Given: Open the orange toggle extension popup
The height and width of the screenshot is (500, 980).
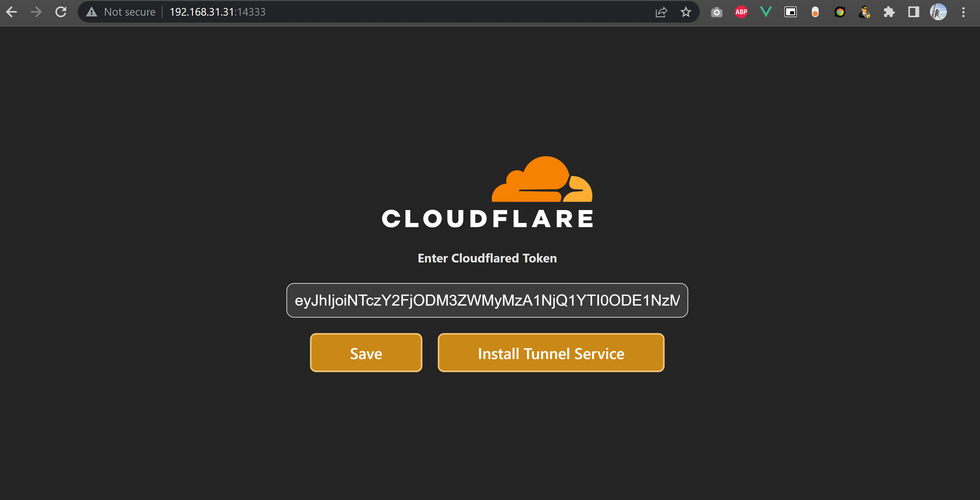Looking at the screenshot, I should tap(815, 12).
